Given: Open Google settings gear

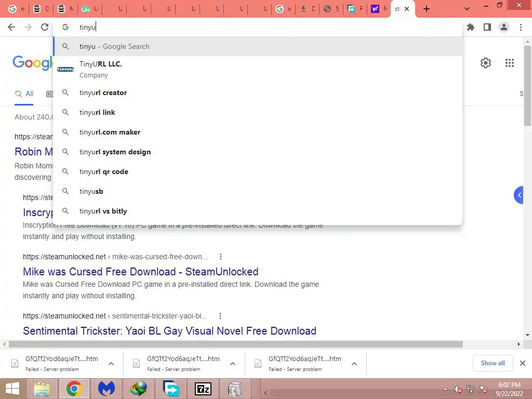Looking at the screenshot, I should (486, 63).
